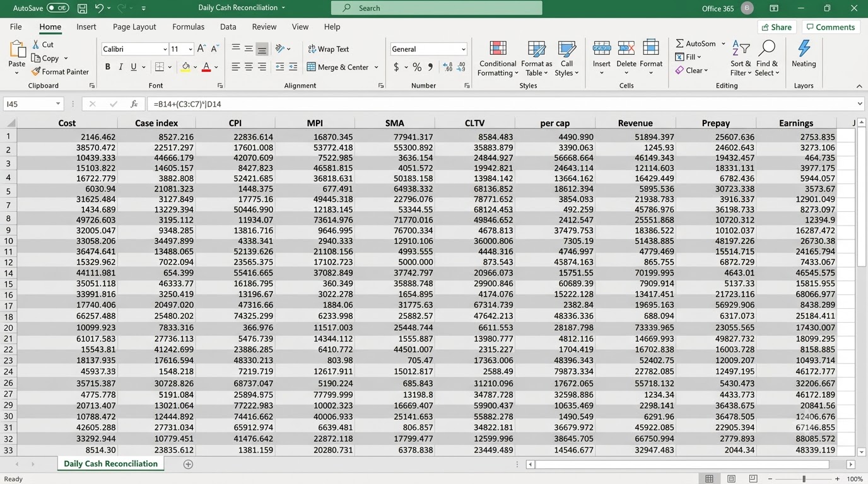
Task: Cut the selection with scissors icon
Action: click(x=36, y=44)
